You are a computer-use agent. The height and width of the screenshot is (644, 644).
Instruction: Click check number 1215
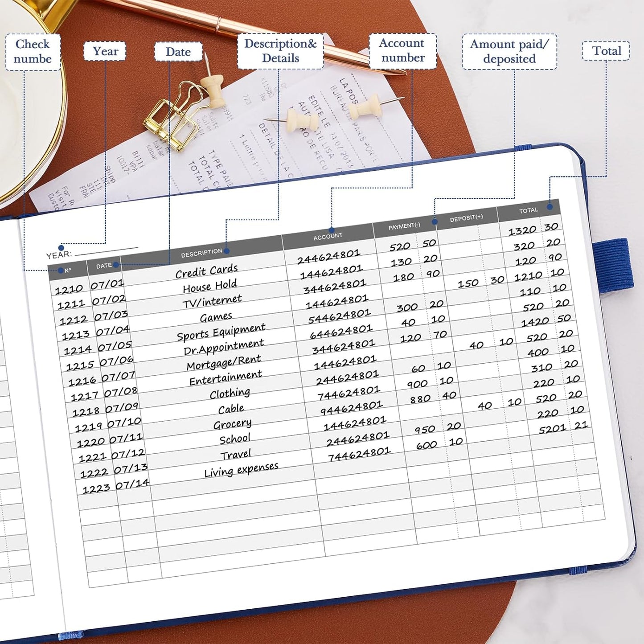(79, 366)
